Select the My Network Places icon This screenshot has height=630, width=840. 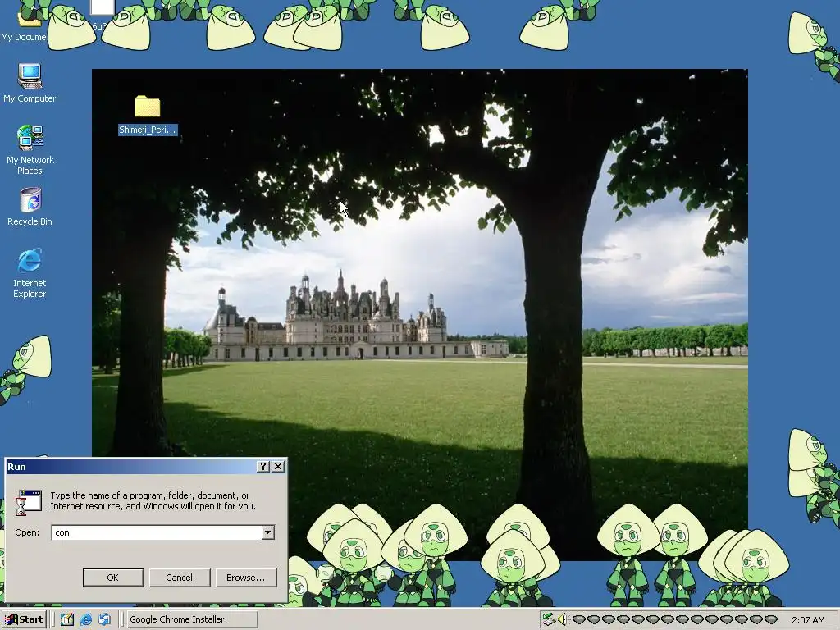pyautogui.click(x=30, y=150)
